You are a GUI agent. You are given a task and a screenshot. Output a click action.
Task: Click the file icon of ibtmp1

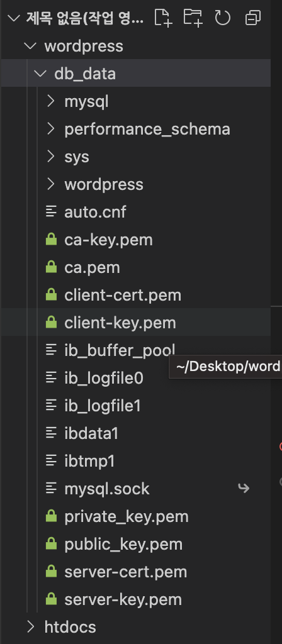(x=51, y=460)
